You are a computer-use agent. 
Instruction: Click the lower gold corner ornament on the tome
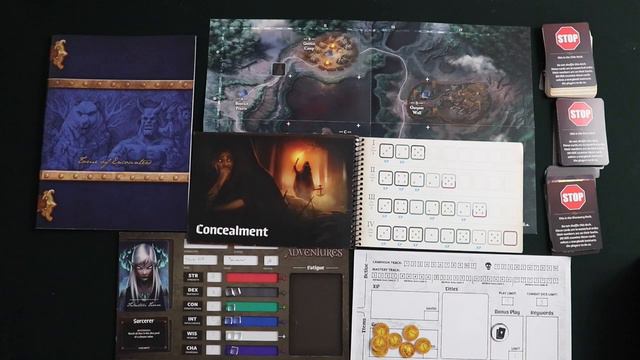click(47, 206)
